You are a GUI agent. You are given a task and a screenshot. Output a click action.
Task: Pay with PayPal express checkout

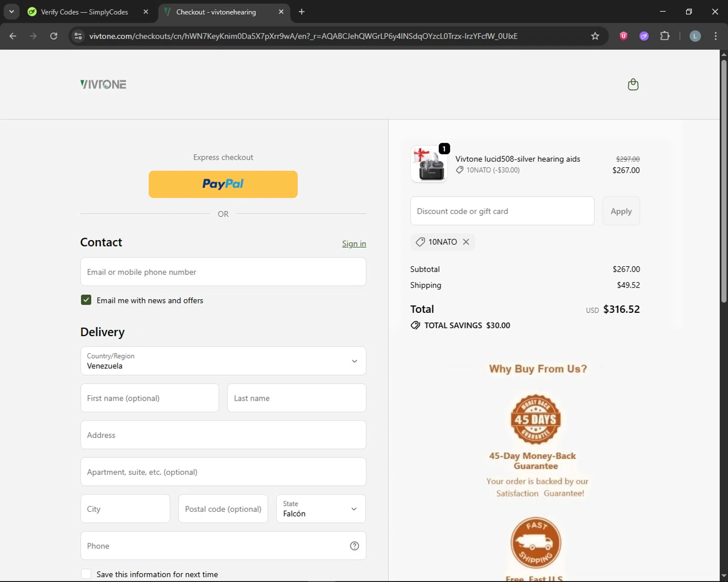pyautogui.click(x=223, y=184)
